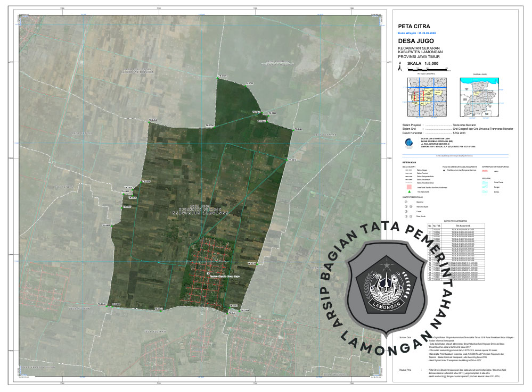The width and height of the screenshot is (532, 392).
Task: Click the village office marker on the map
Action: coord(208,274)
